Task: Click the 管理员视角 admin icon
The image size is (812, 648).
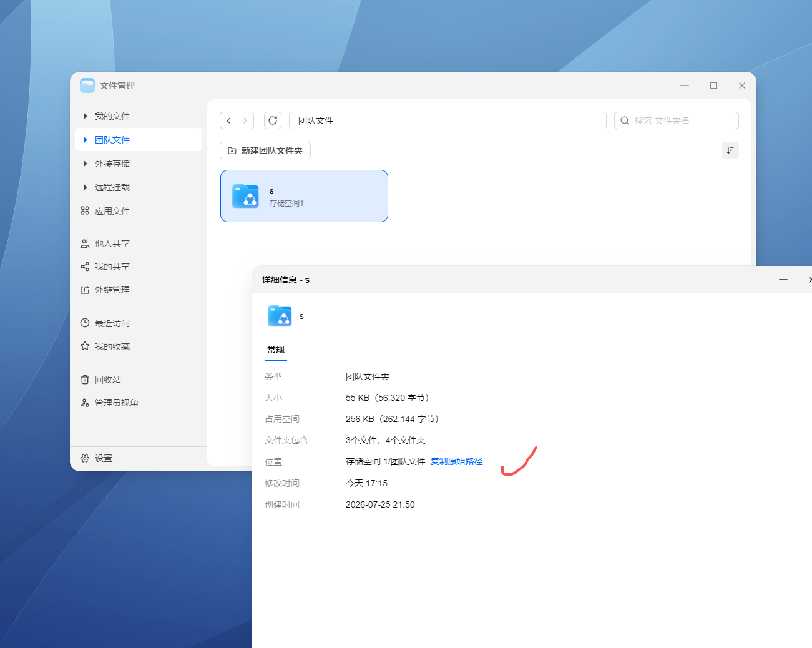Action: click(85, 403)
